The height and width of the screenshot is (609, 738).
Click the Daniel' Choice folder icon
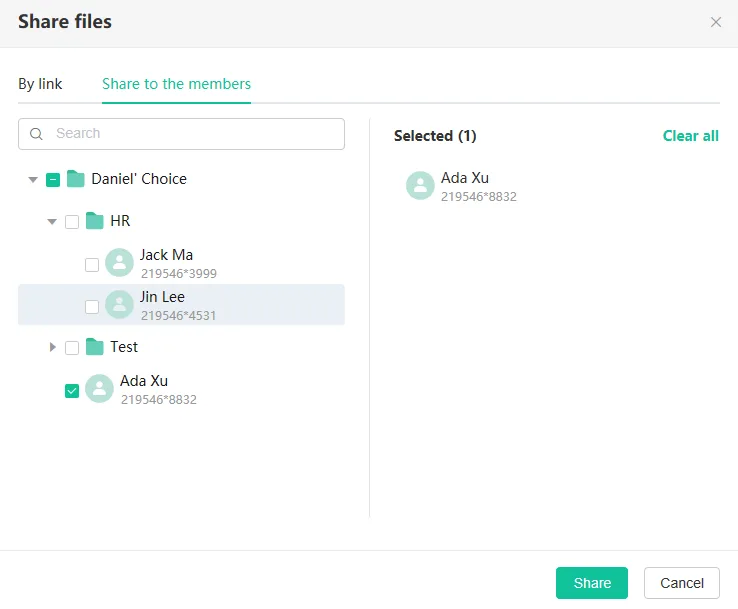[x=76, y=179]
